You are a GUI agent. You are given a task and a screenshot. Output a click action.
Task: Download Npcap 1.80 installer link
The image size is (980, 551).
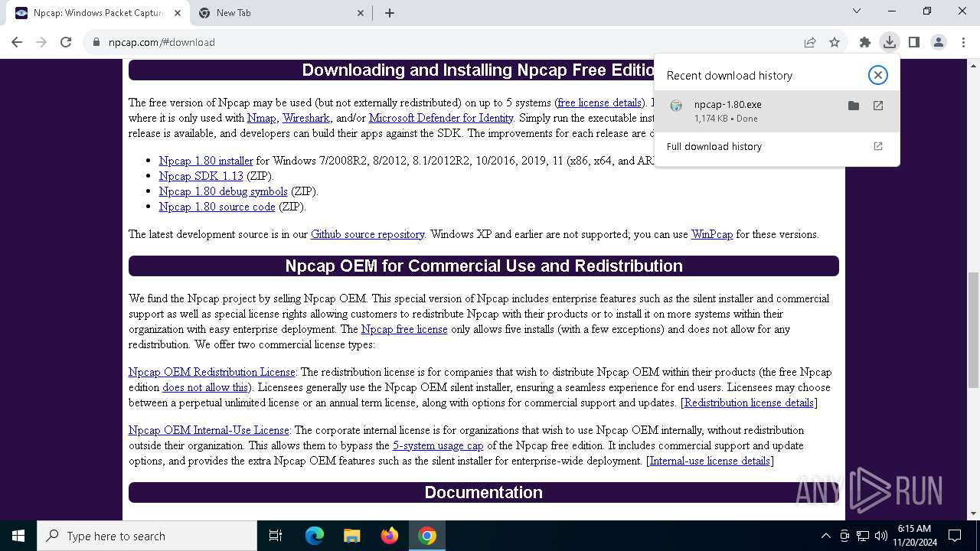tap(206, 161)
